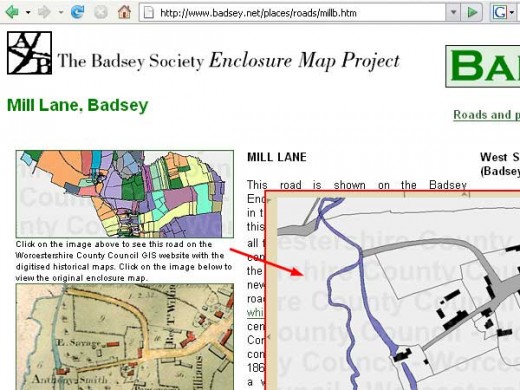This screenshot has height=390, width=520.
Task: Go to the Home page icon
Action: (x=124, y=12)
